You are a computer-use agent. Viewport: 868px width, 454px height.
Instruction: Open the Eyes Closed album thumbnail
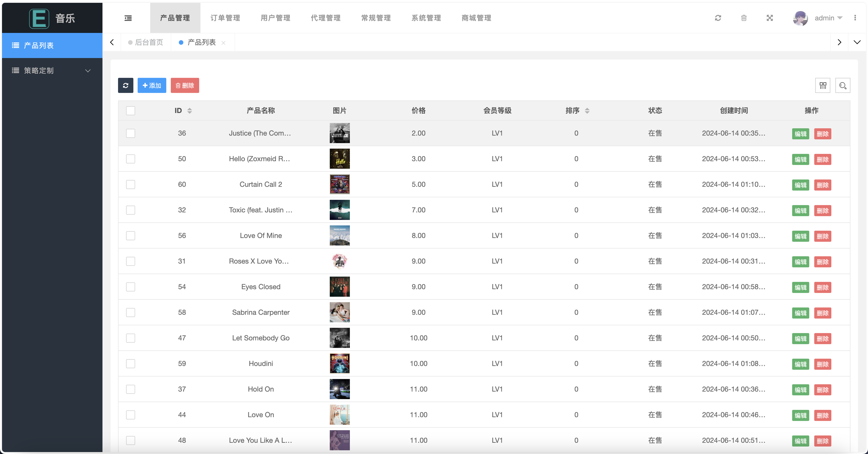(340, 287)
